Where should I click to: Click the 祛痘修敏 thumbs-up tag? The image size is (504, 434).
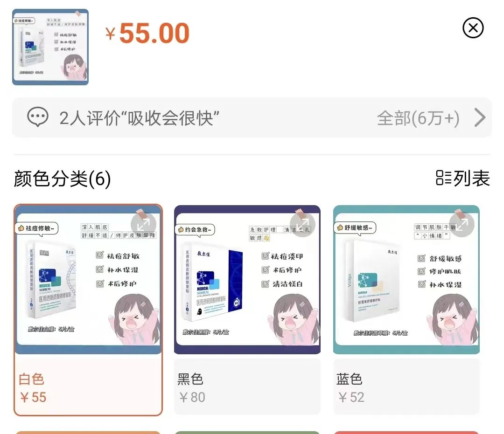pyautogui.click(x=36, y=228)
